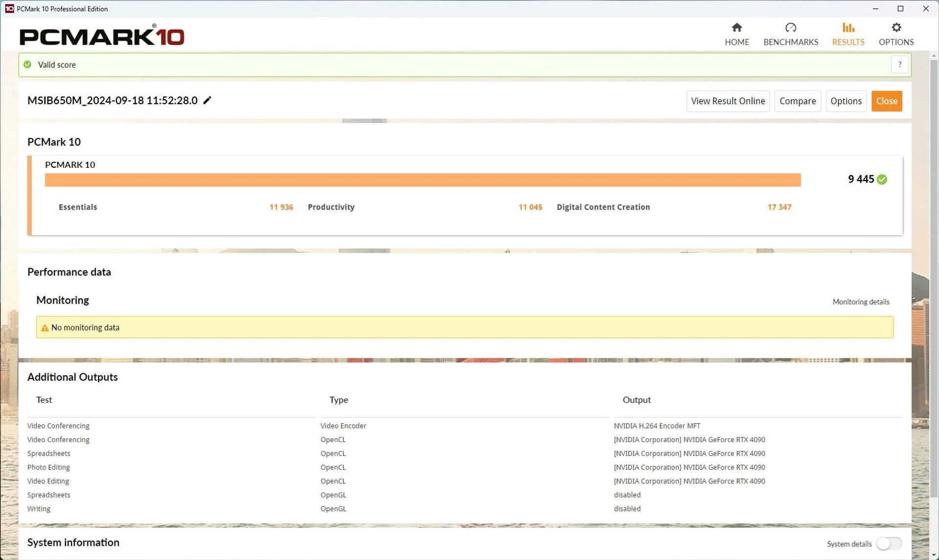This screenshot has width=939, height=560.
Task: Click the Compare button
Action: (x=797, y=101)
